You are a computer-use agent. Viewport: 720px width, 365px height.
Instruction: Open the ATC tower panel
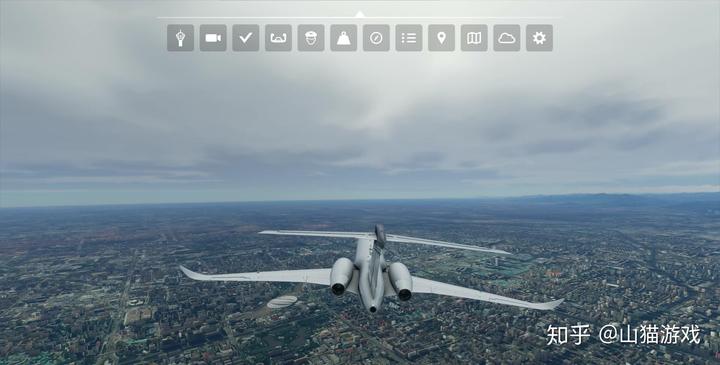180,38
